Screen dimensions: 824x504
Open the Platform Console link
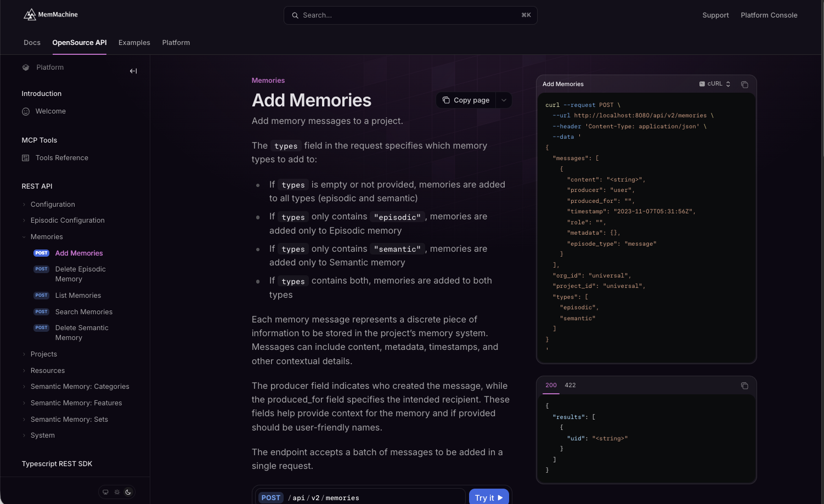point(769,15)
